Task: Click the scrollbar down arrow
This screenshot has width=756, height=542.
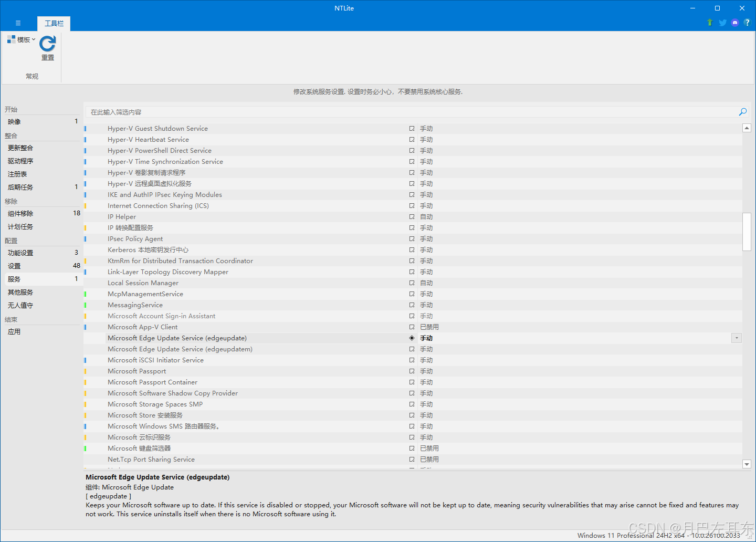Action: [747, 464]
